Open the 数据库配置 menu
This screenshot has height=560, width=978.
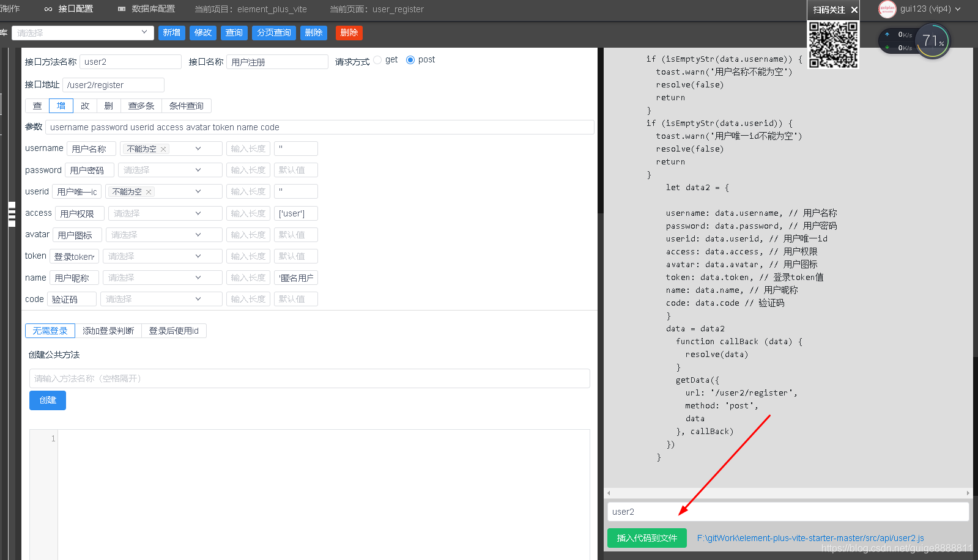click(x=153, y=9)
